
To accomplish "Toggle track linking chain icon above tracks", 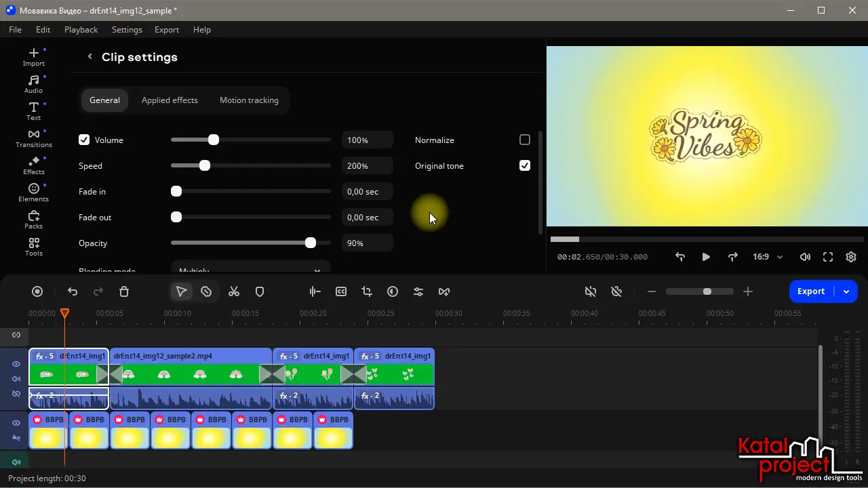I will [16, 335].
